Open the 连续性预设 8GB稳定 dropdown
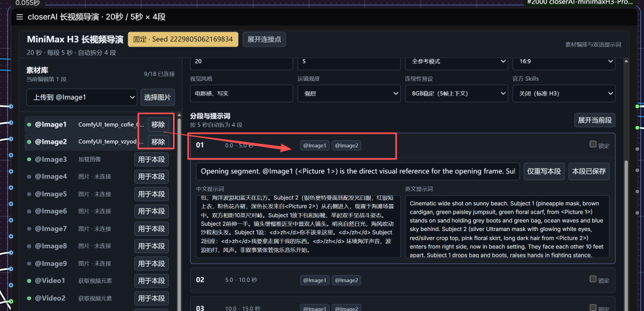Screen dimensions: 644x311 tap(456, 93)
